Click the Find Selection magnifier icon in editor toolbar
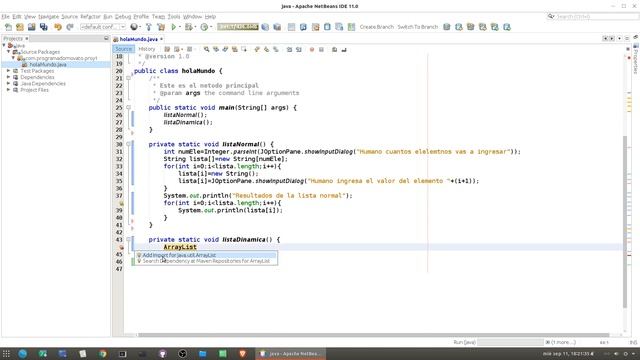 click(207, 49)
